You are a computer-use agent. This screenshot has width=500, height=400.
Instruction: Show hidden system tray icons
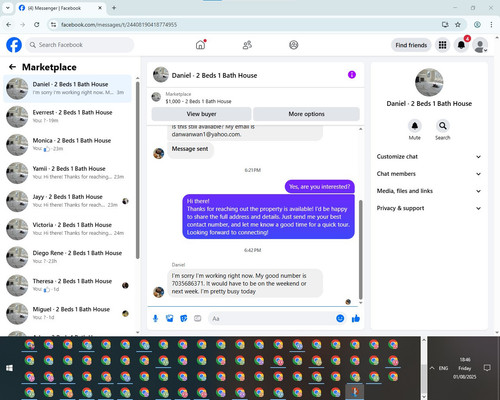coord(432,368)
